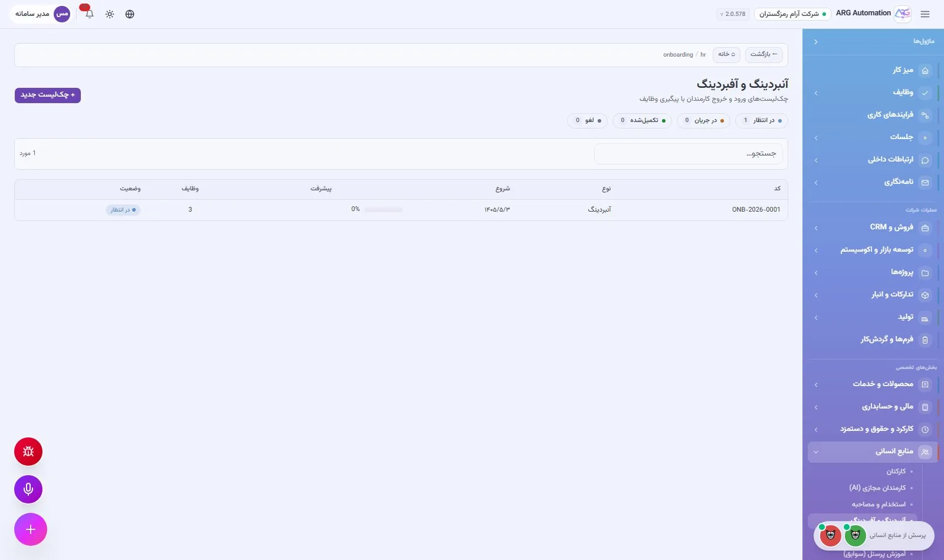Filter by در جریان status chip
This screenshot has height=560, width=944.
tap(703, 121)
